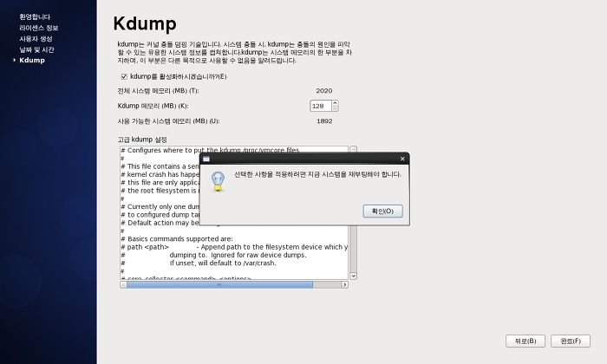Click the vertical scrollbar track of the config box
Screen dimensions: 607x364
click(353, 249)
